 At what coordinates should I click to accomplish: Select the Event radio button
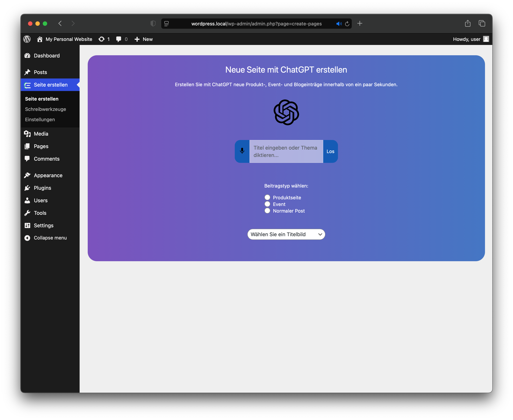tap(267, 204)
